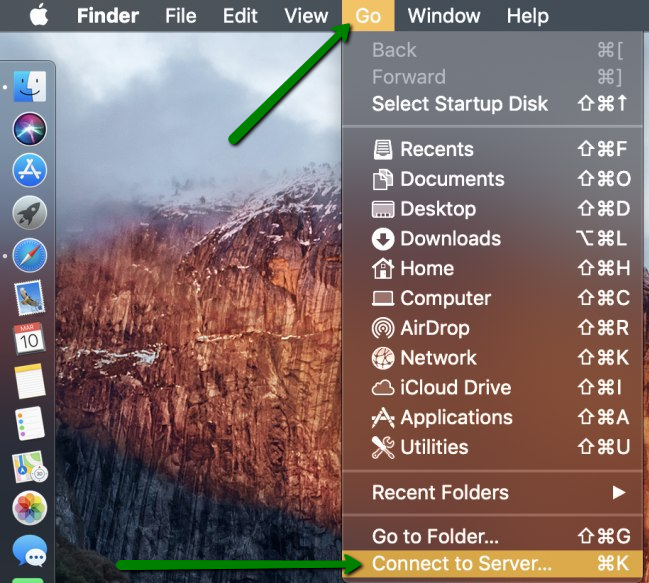Open Calendar showing MAR 10
This screenshot has height=583, width=649.
(29, 339)
